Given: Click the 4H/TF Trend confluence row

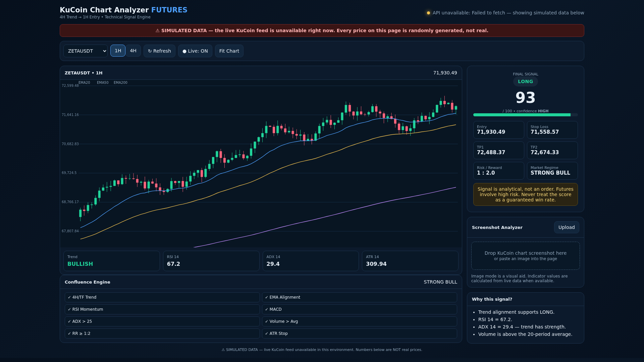Looking at the screenshot, I should coord(162,297).
